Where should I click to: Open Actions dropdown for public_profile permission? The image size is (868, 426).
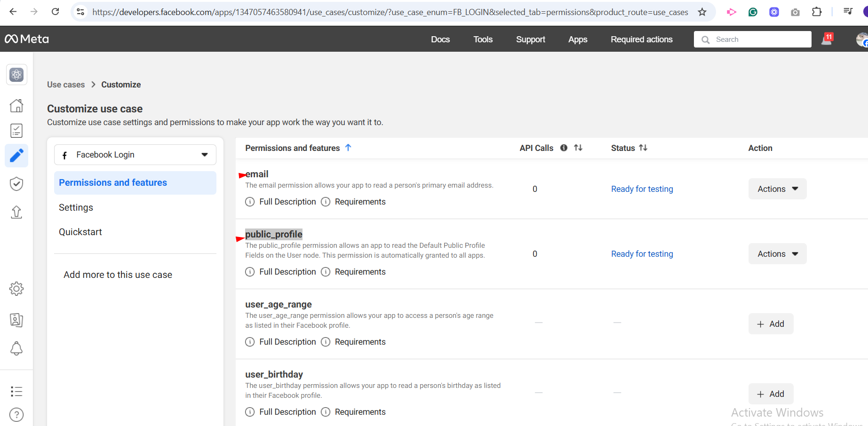pos(777,254)
